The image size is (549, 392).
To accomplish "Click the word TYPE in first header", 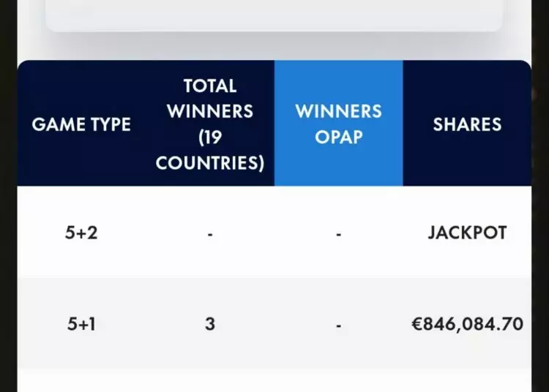I will point(105,124).
